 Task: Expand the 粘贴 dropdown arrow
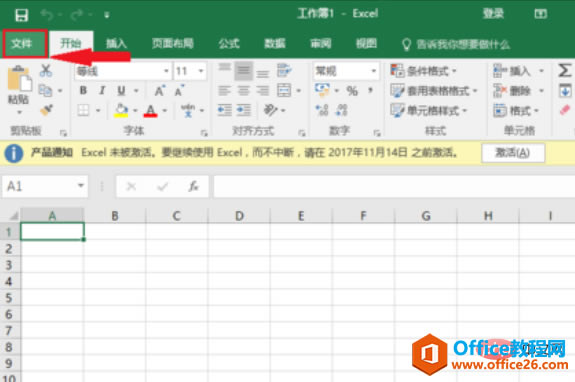pyautogui.click(x=19, y=112)
